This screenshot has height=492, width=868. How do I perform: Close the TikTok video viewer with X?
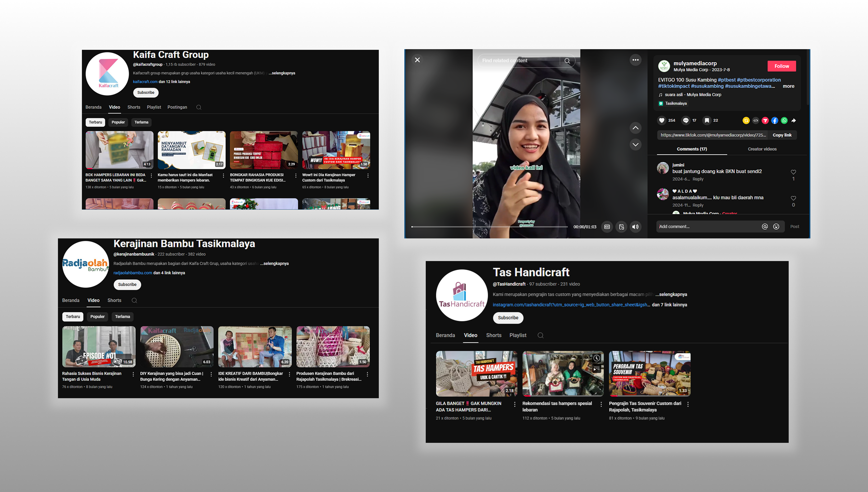[417, 60]
